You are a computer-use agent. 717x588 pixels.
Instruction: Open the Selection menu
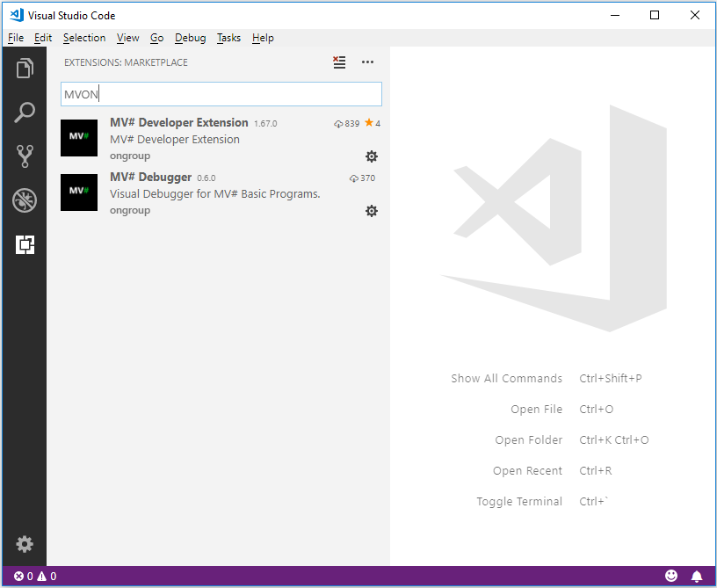[84, 38]
